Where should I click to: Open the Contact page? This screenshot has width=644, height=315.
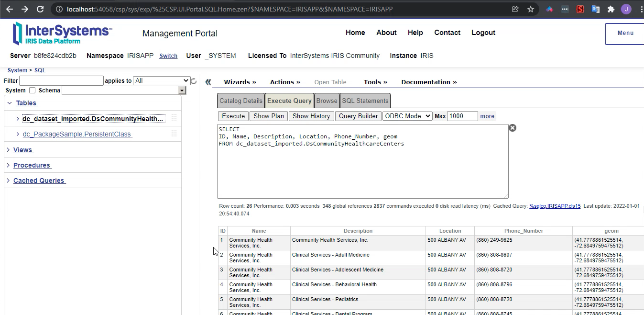[448, 33]
